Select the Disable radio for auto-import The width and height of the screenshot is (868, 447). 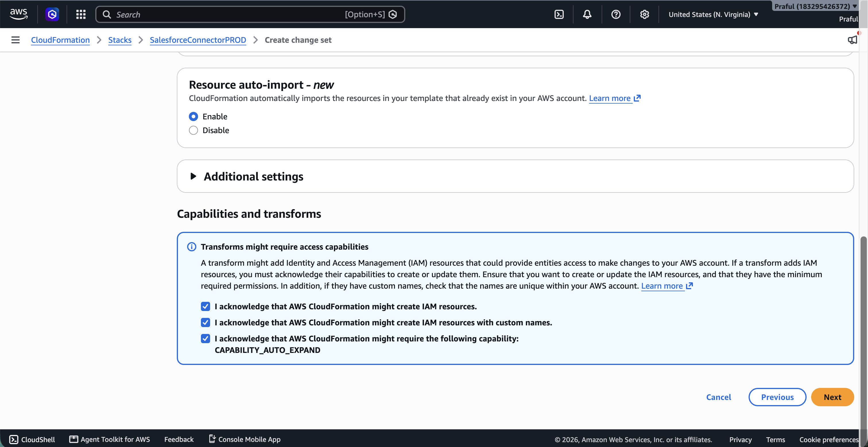pos(193,130)
